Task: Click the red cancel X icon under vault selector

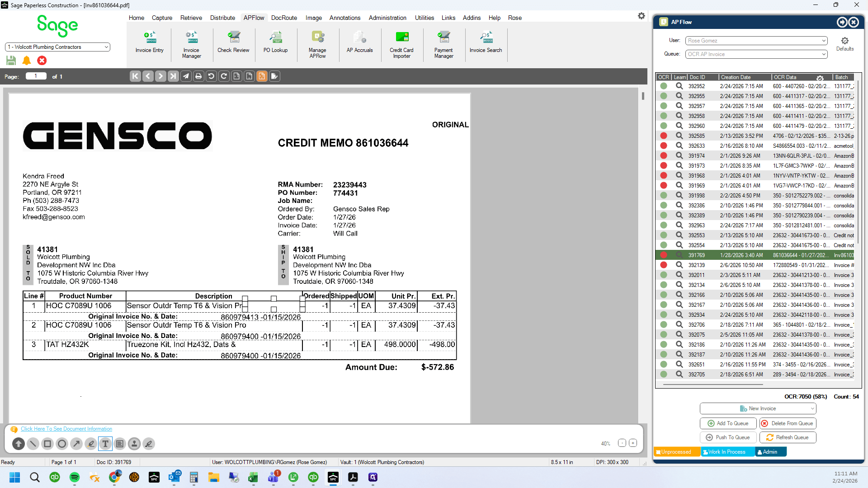Action: (x=42, y=60)
